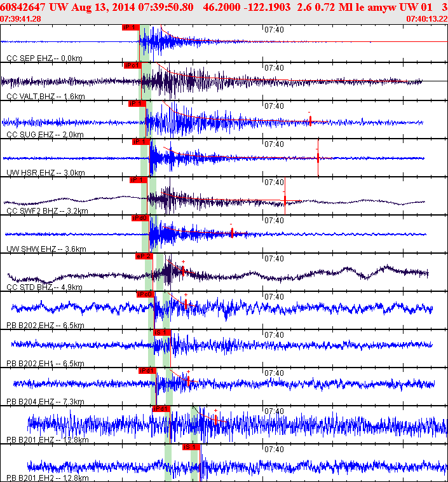Click the event ID 60842647 in header

point(23,7)
